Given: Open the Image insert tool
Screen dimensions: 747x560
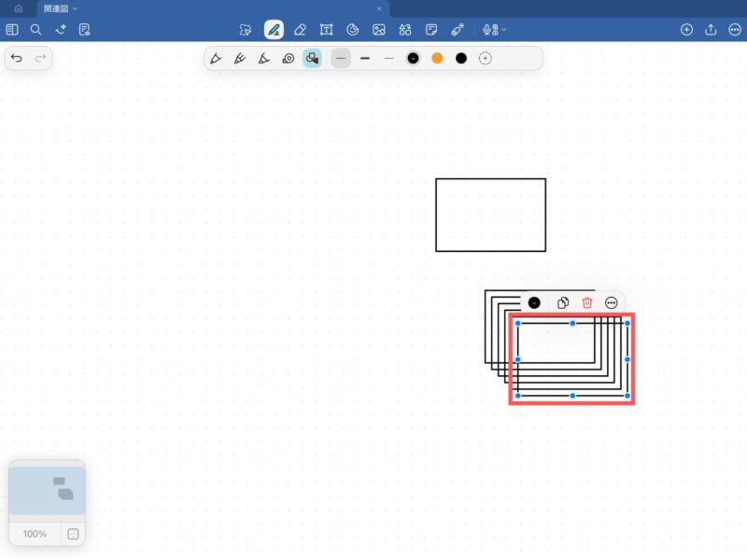Looking at the screenshot, I should [379, 30].
